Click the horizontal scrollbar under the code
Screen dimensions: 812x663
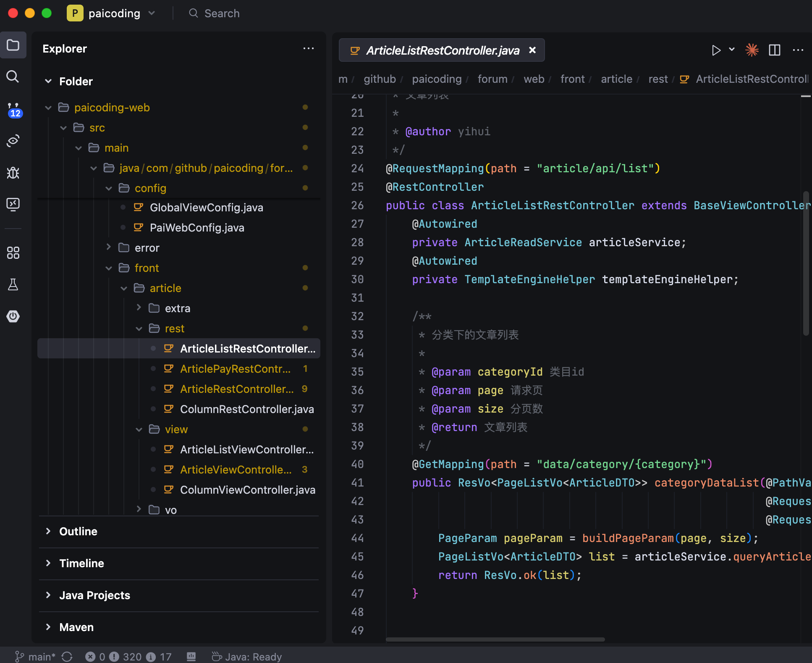pyautogui.click(x=495, y=639)
